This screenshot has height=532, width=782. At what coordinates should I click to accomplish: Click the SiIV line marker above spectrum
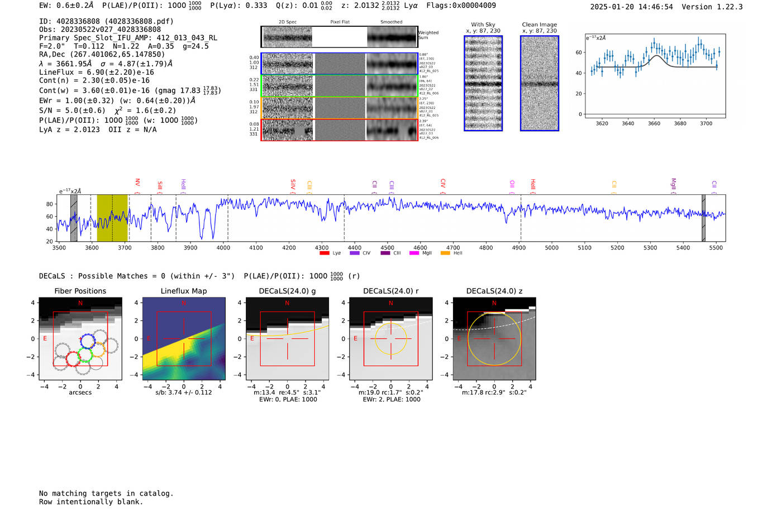click(x=293, y=186)
